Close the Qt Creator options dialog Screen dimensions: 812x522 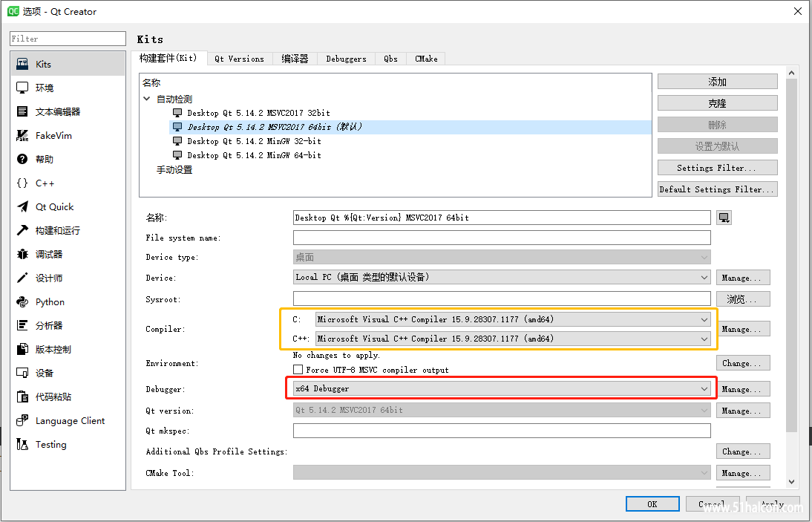pyautogui.click(x=797, y=11)
